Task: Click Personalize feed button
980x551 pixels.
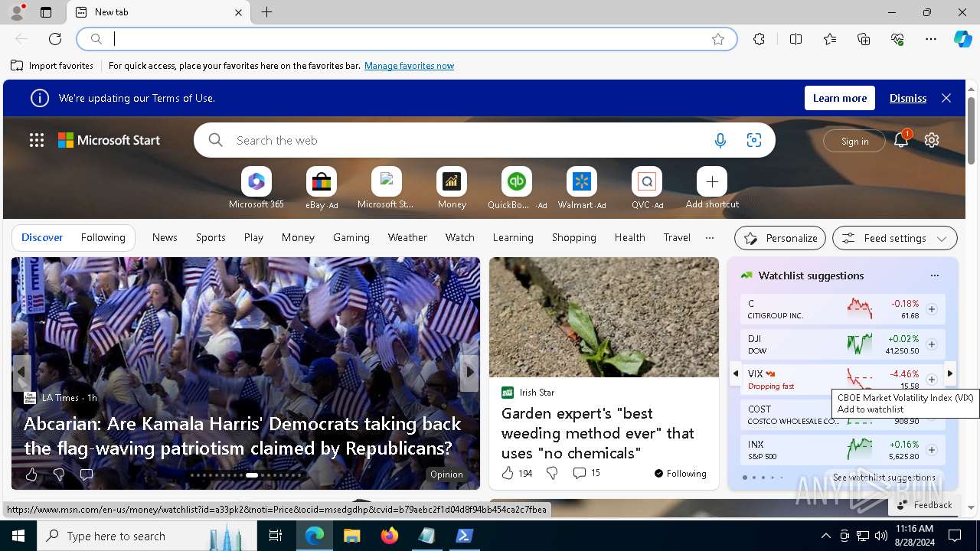Action: pos(780,238)
